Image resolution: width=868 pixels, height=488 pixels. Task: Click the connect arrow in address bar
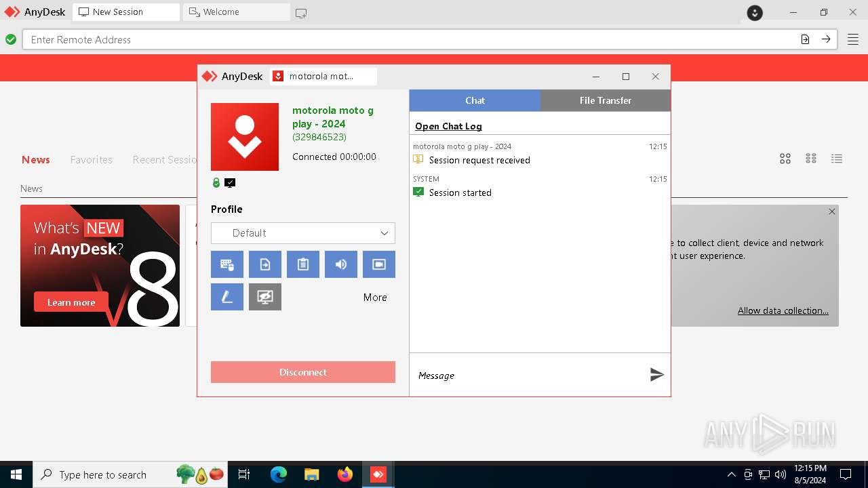pos(826,39)
